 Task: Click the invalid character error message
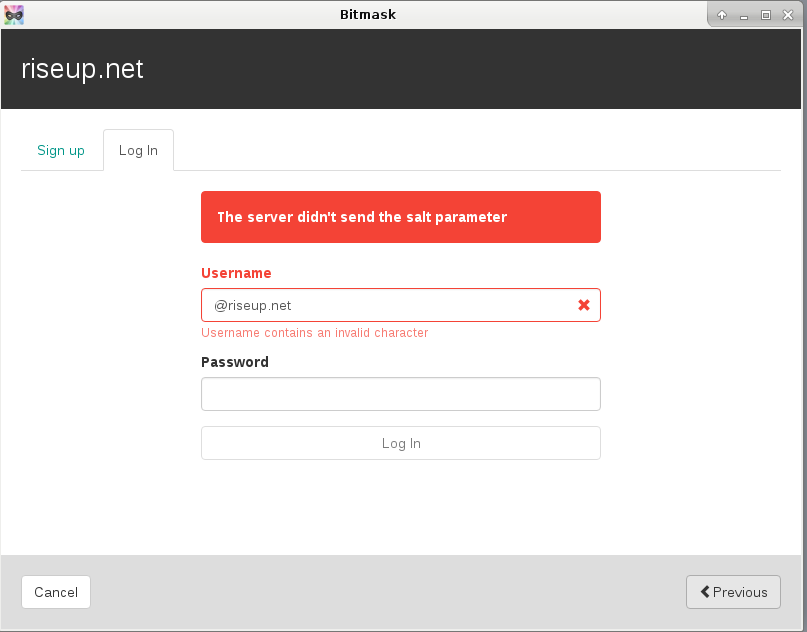[x=314, y=332]
